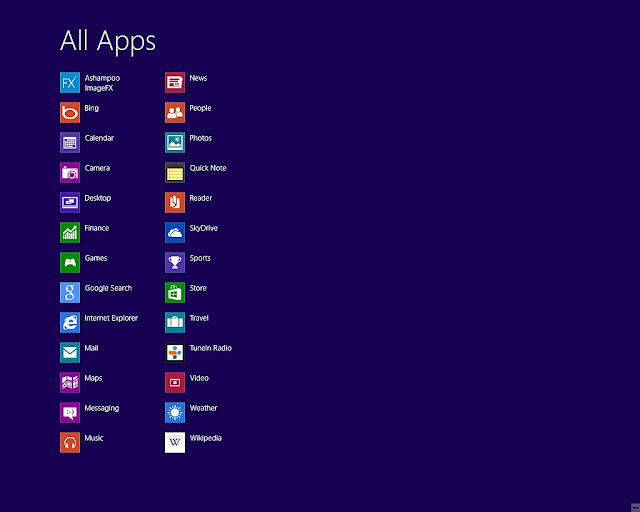This screenshot has width=640, height=512.
Task: Click the "Google Search" label
Action: (x=108, y=288)
